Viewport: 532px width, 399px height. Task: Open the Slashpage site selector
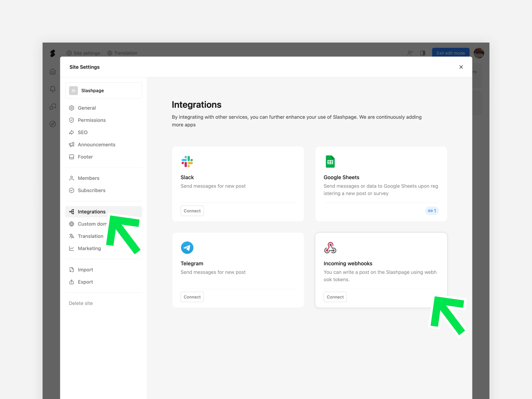click(x=104, y=91)
